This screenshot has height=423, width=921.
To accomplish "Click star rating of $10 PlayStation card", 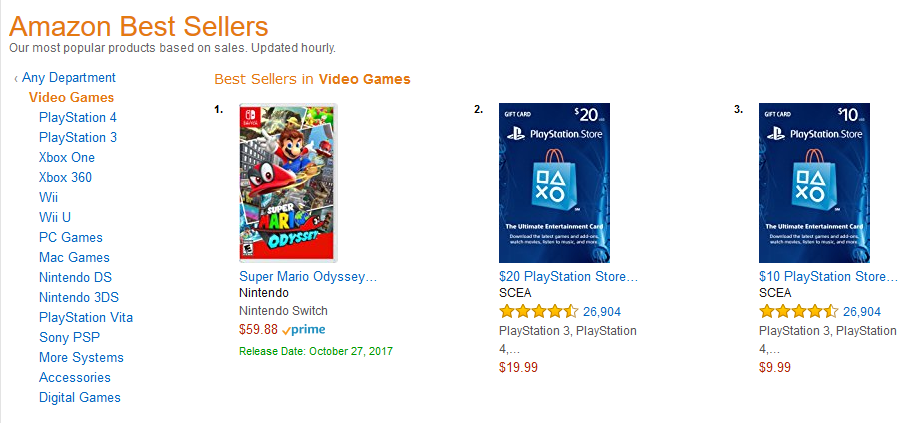I will (x=798, y=311).
